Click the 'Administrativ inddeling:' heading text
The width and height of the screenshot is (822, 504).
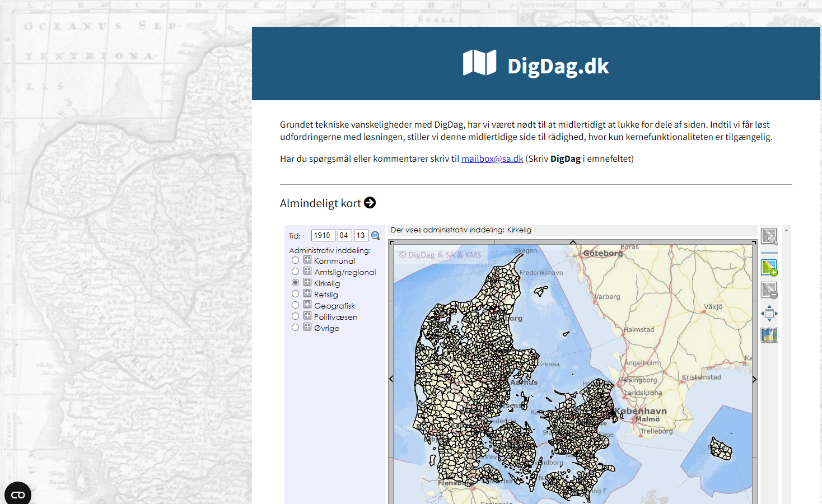[330, 250]
